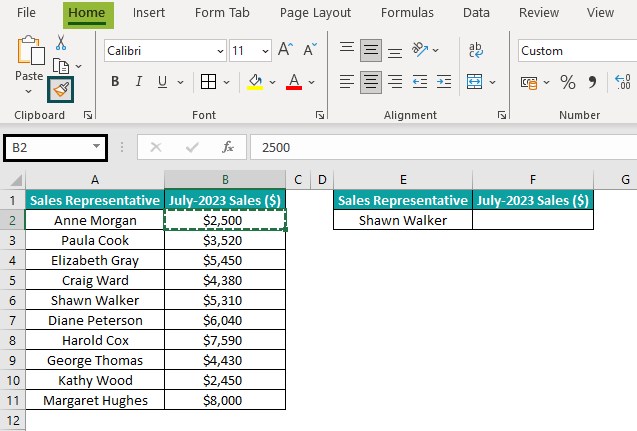Open the Paste options dropdown arrow
The height and width of the screenshot is (431, 637).
tap(28, 92)
